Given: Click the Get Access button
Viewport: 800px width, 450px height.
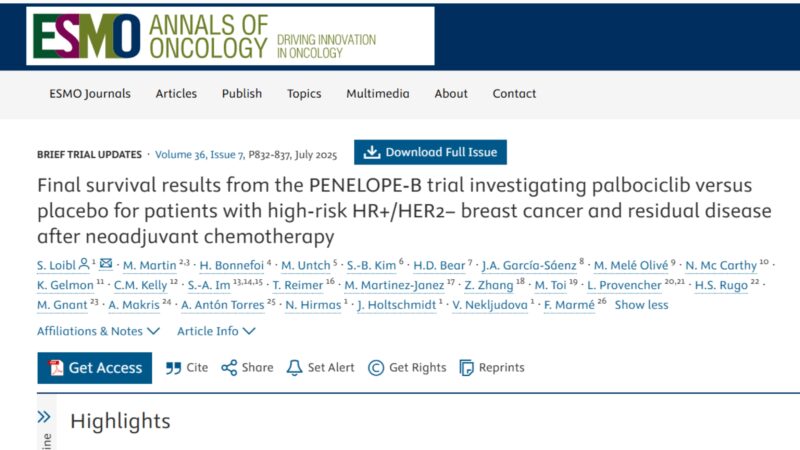Looking at the screenshot, I should (94, 368).
